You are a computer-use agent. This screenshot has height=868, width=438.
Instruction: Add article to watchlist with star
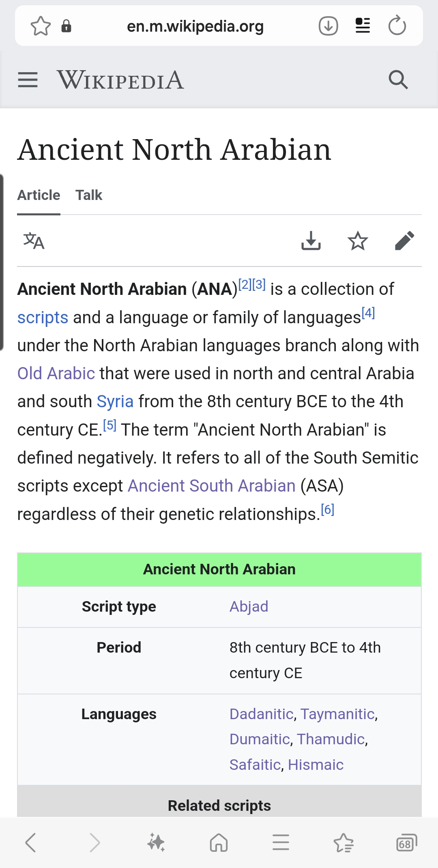(x=358, y=241)
